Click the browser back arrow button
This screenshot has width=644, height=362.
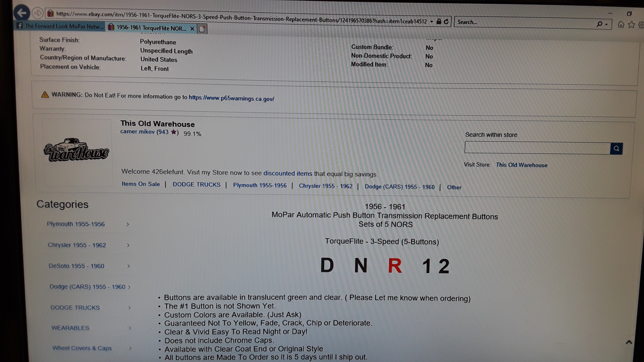coord(22,12)
